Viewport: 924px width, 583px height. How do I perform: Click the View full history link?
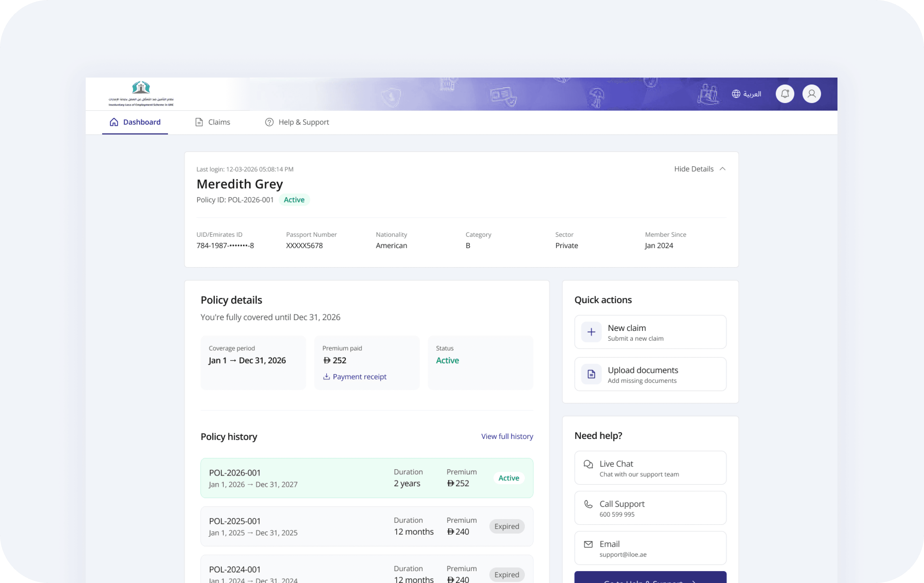coord(506,436)
